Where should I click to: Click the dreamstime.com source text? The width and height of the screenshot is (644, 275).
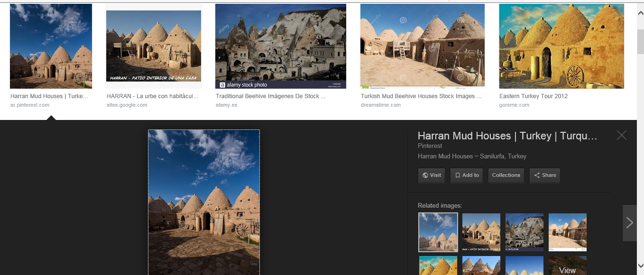point(381,105)
